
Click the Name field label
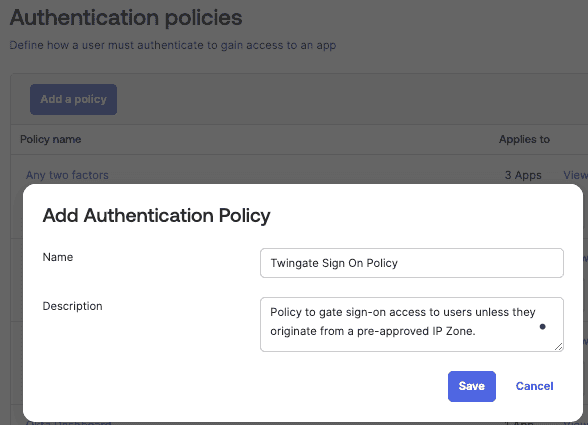(x=58, y=257)
